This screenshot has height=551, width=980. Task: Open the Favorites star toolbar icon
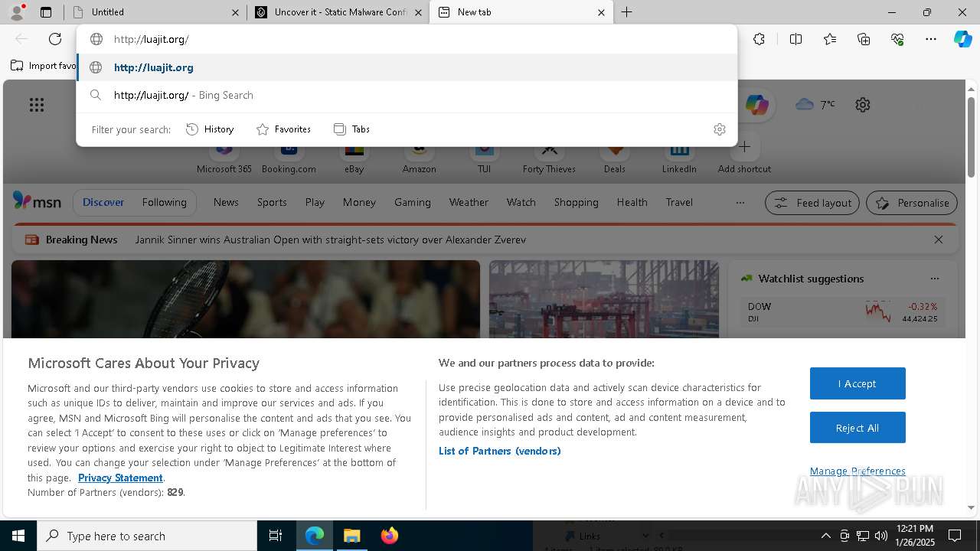click(x=830, y=39)
